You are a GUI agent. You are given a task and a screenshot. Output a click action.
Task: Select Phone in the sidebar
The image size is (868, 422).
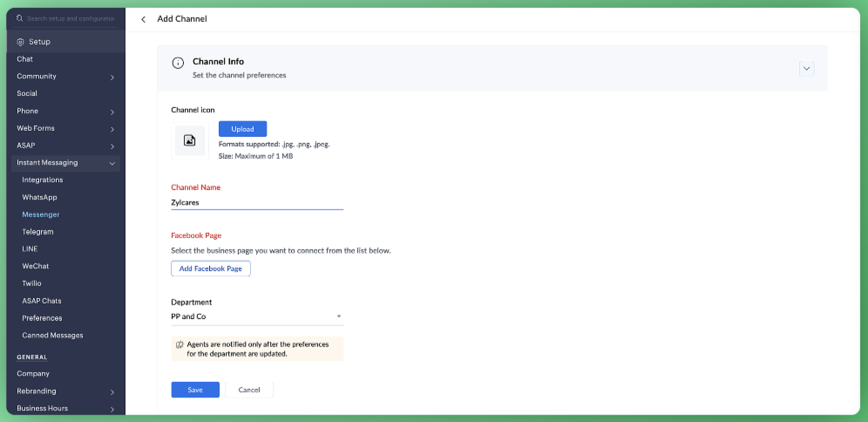[x=27, y=111]
